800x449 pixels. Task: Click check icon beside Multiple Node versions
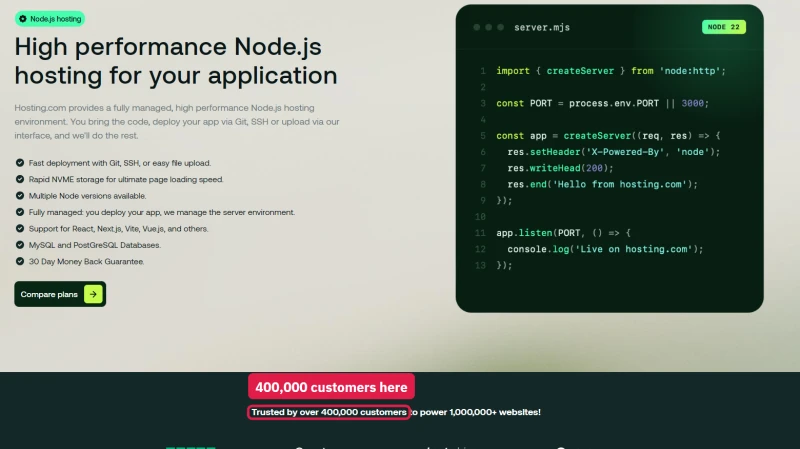coord(20,195)
